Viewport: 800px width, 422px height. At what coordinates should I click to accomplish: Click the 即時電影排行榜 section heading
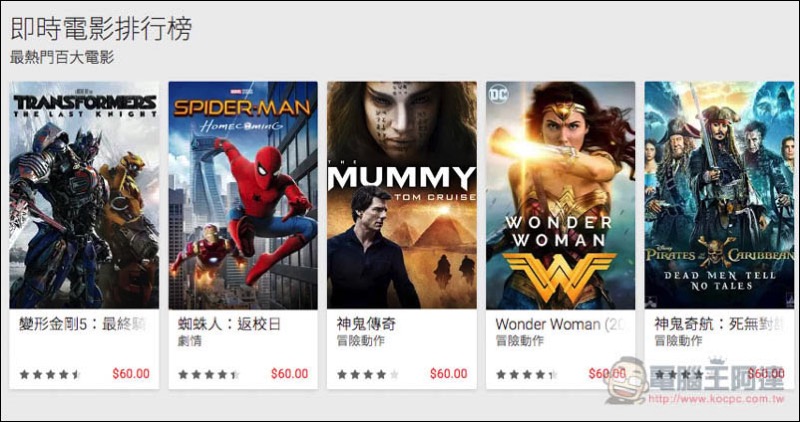[101, 29]
